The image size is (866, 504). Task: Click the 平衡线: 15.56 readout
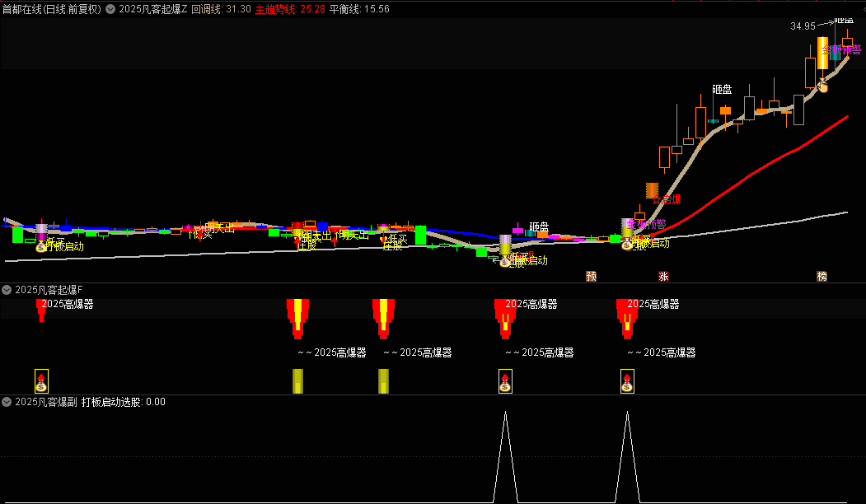pyautogui.click(x=359, y=9)
